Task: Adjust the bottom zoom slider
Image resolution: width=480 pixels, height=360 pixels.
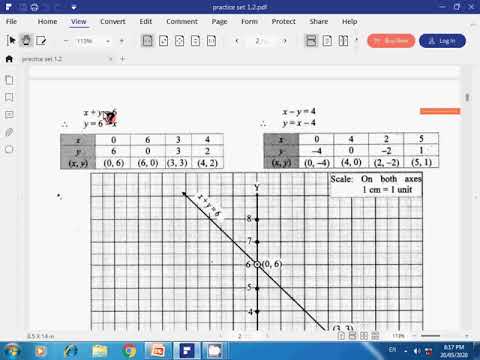Action: [430, 336]
